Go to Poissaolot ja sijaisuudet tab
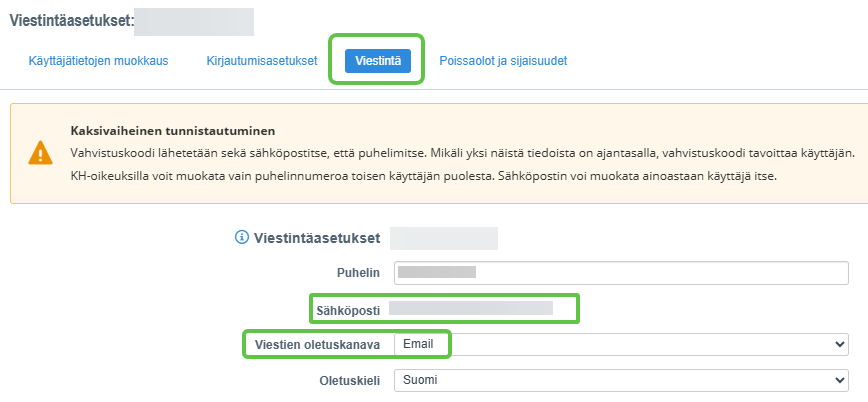Screen dimensions: 868x402 coord(503,61)
